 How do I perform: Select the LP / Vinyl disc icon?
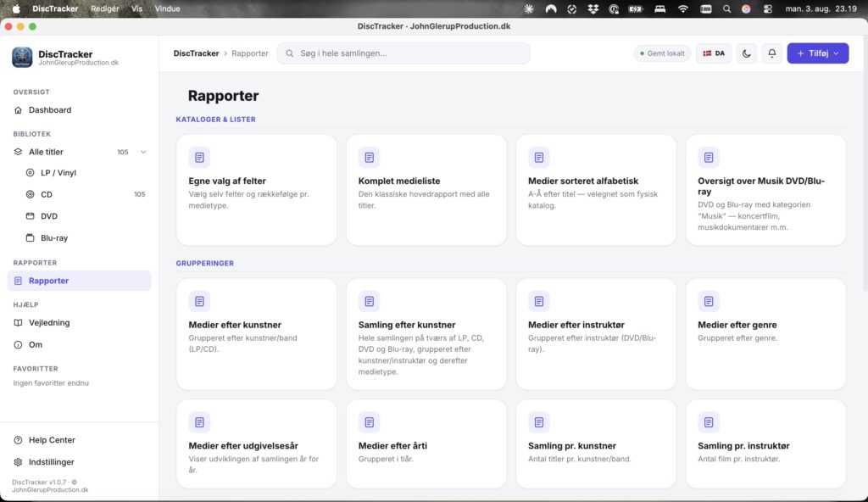tap(31, 173)
